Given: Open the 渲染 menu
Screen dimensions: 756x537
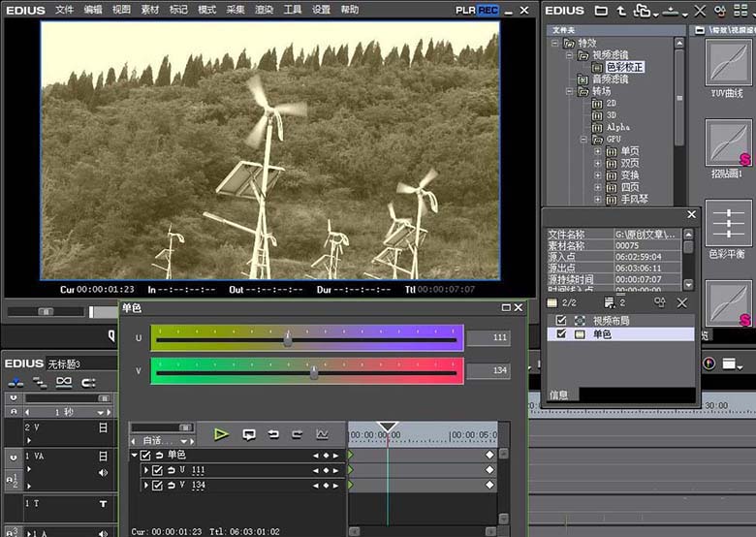Looking at the screenshot, I should [x=264, y=10].
